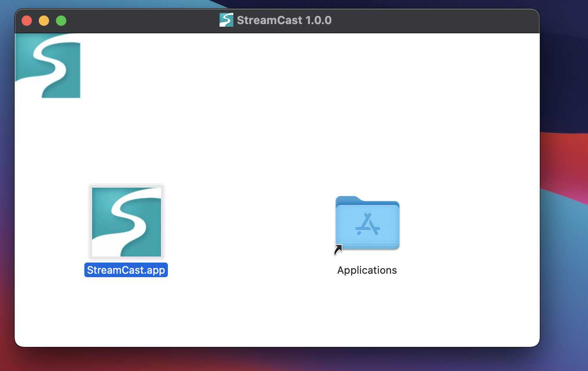Open the StreamCast.app application icon
588x371 pixels.
(126, 222)
